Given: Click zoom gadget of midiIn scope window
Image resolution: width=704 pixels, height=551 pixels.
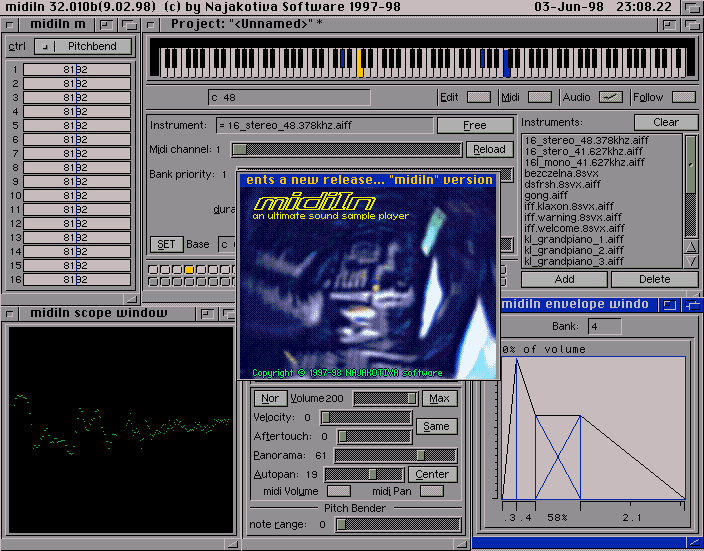Looking at the screenshot, I should [207, 313].
